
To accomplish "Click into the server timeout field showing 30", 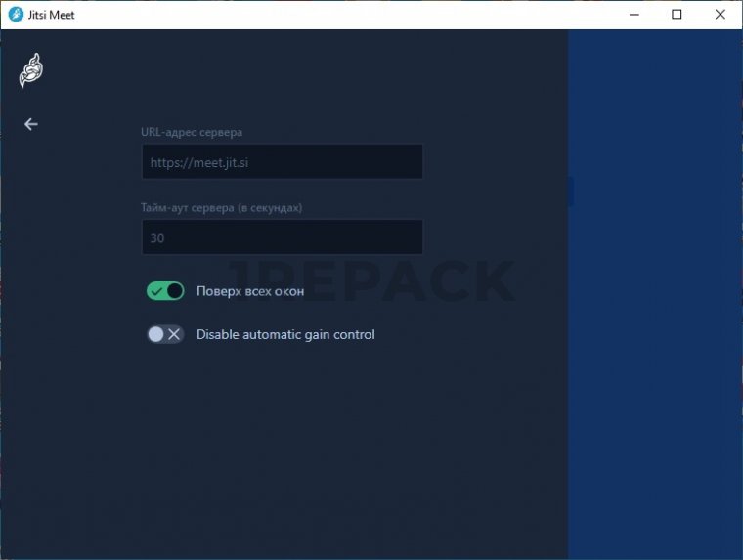I will (282, 237).
